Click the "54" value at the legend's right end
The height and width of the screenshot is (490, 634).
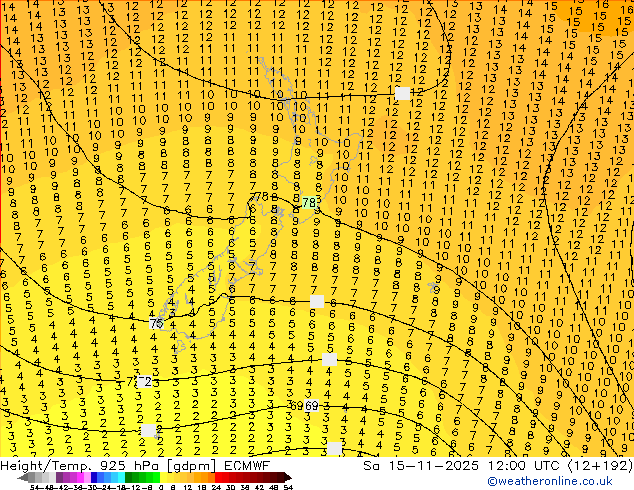[x=287, y=487]
